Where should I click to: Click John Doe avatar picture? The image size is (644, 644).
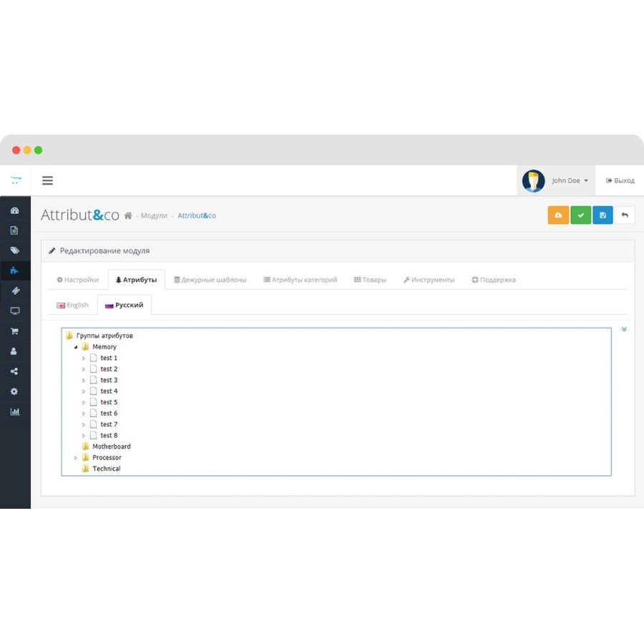533,181
